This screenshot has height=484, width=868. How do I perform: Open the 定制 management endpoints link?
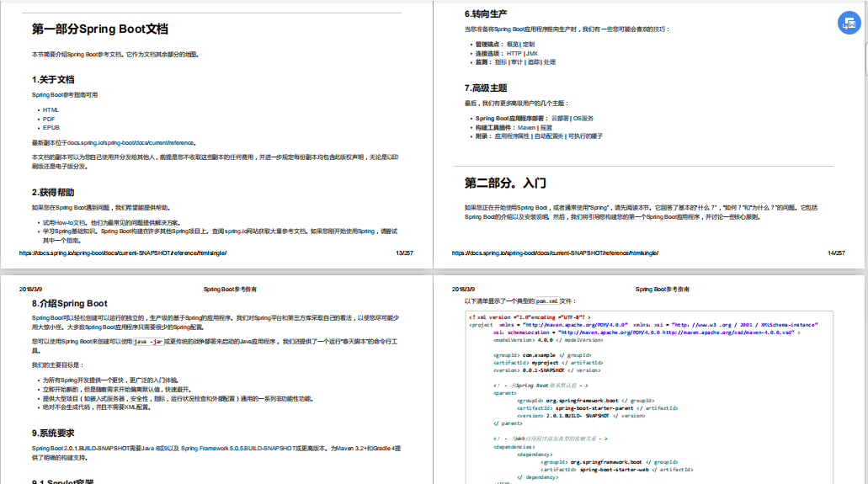point(529,45)
